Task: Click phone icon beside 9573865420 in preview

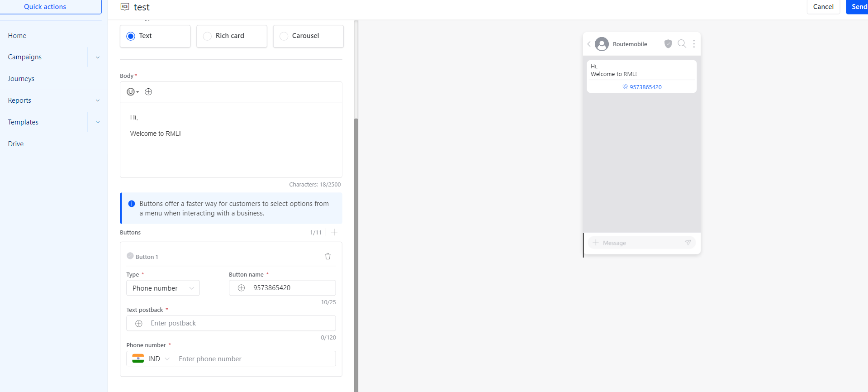Action: [x=625, y=87]
